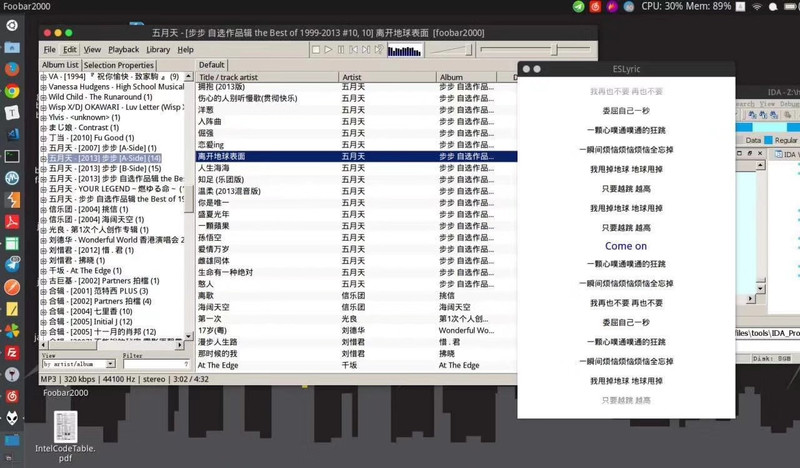
Task: Switch to the Album List tab
Action: 60,65
